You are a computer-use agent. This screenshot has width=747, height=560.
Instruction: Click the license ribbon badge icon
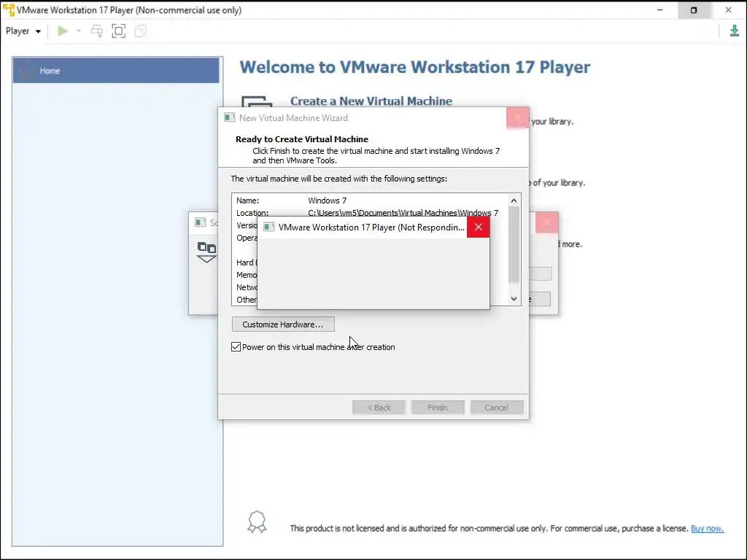[257, 521]
